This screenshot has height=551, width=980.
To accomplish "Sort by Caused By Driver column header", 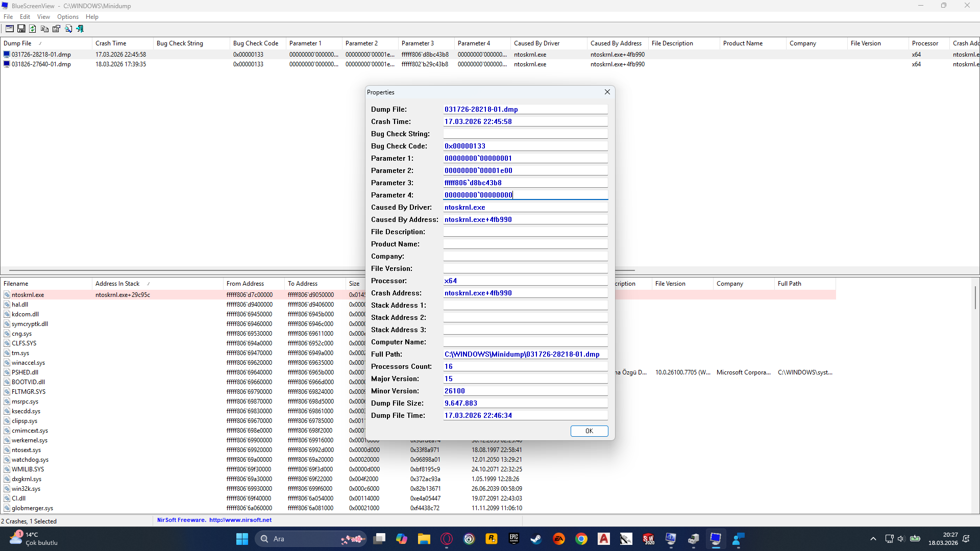I will [x=549, y=43].
